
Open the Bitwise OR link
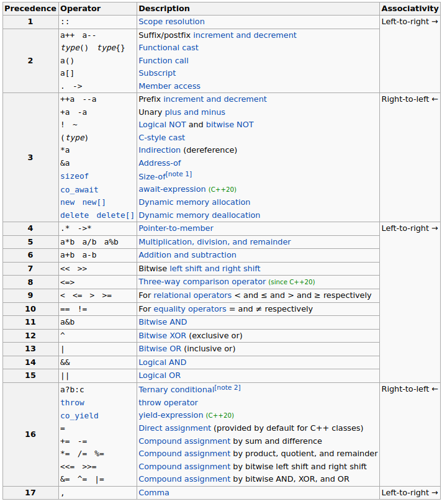point(160,349)
